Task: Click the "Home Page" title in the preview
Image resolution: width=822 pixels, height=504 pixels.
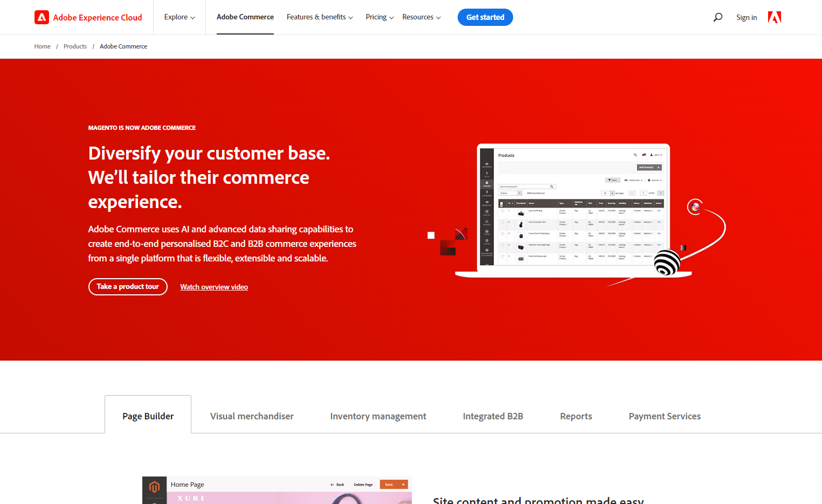Action: pos(188,485)
